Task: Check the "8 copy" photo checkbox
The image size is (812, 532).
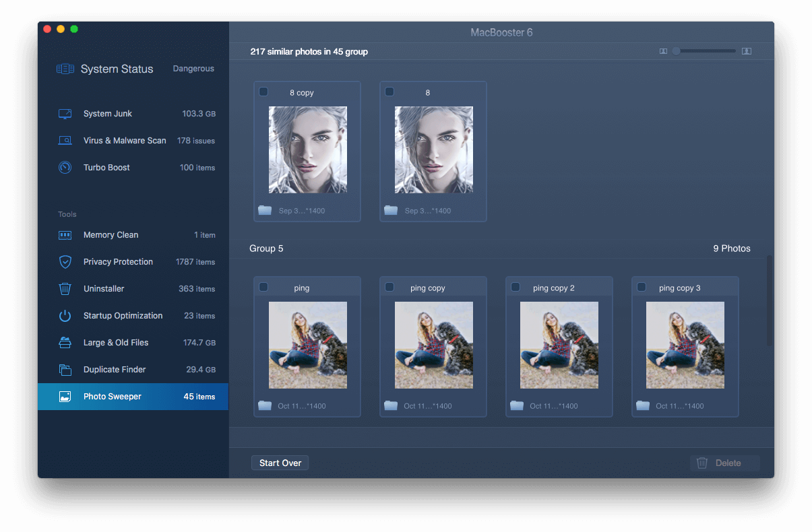Action: pyautogui.click(x=263, y=92)
